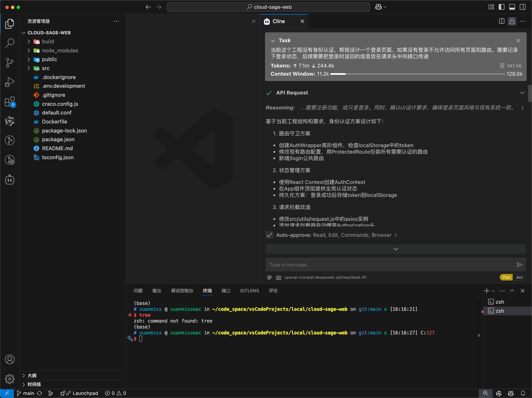Click the @ add context icon
Screen dimensions: 532x398
tap(269, 277)
